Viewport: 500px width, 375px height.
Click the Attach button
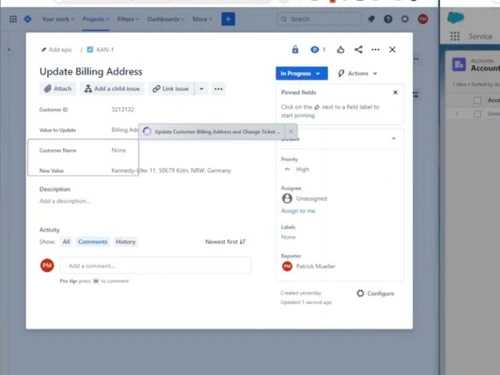58,89
